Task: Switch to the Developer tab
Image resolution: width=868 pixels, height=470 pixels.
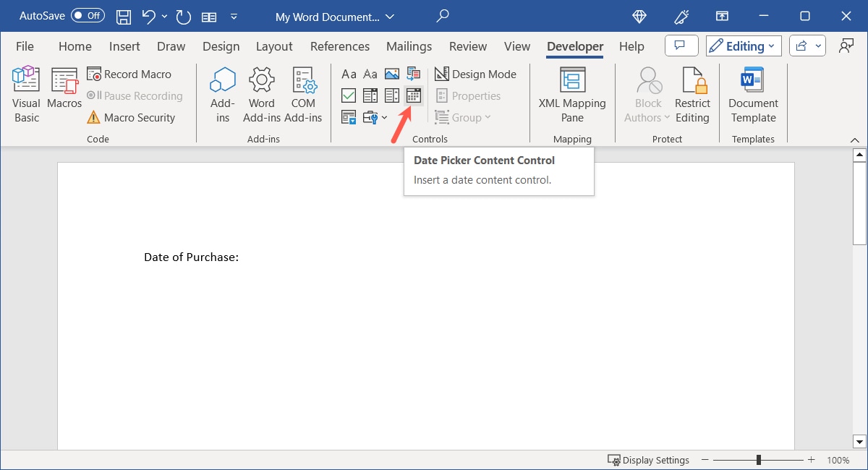Action: click(574, 46)
